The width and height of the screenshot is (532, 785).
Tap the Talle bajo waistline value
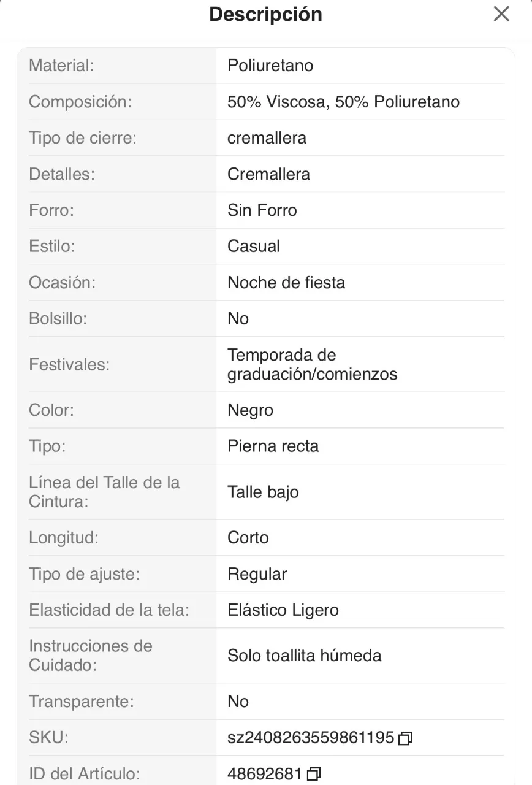click(x=263, y=492)
